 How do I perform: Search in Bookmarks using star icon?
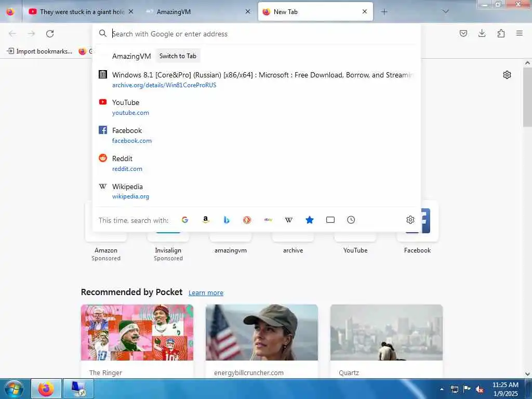[x=310, y=220]
